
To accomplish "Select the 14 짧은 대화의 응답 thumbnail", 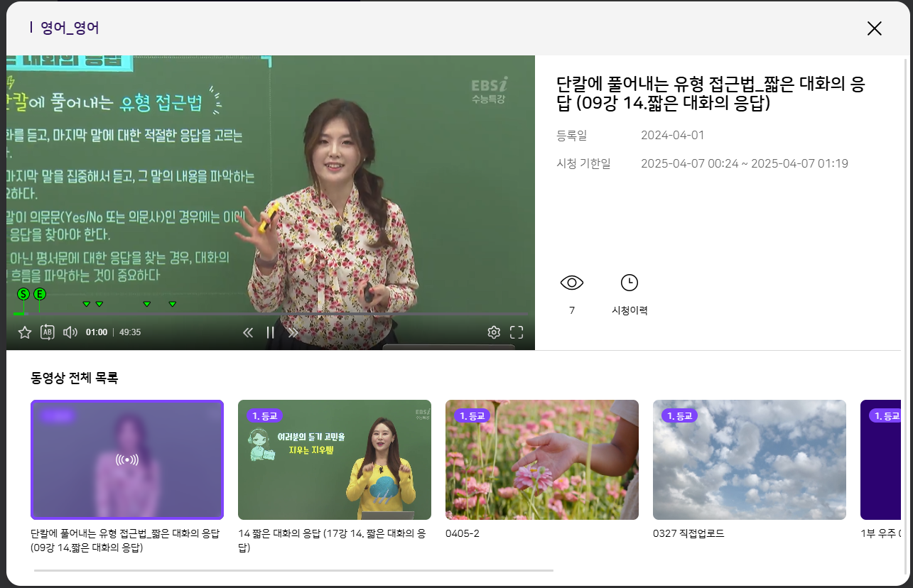I will point(334,459).
